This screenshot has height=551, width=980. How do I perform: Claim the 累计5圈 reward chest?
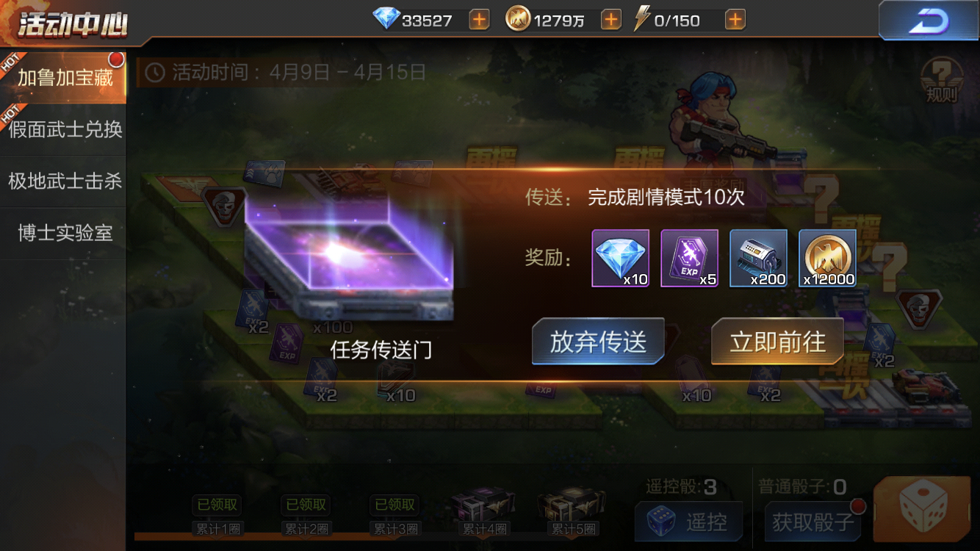point(573,507)
